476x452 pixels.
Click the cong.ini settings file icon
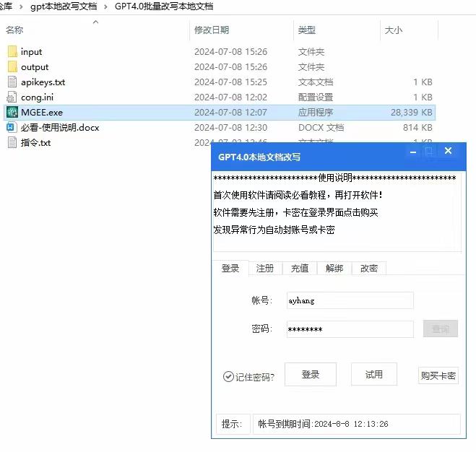(x=12, y=97)
